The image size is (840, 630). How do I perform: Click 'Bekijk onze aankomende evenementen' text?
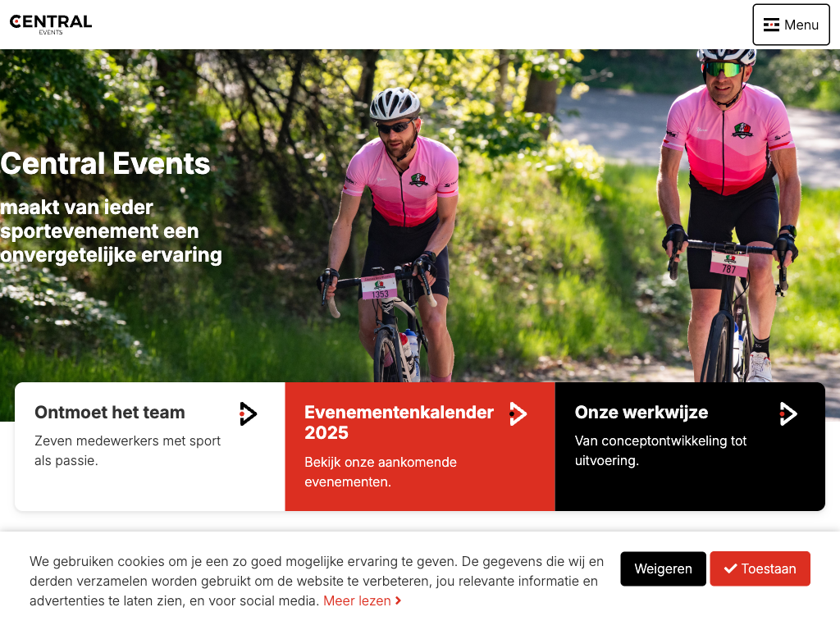tap(381, 472)
